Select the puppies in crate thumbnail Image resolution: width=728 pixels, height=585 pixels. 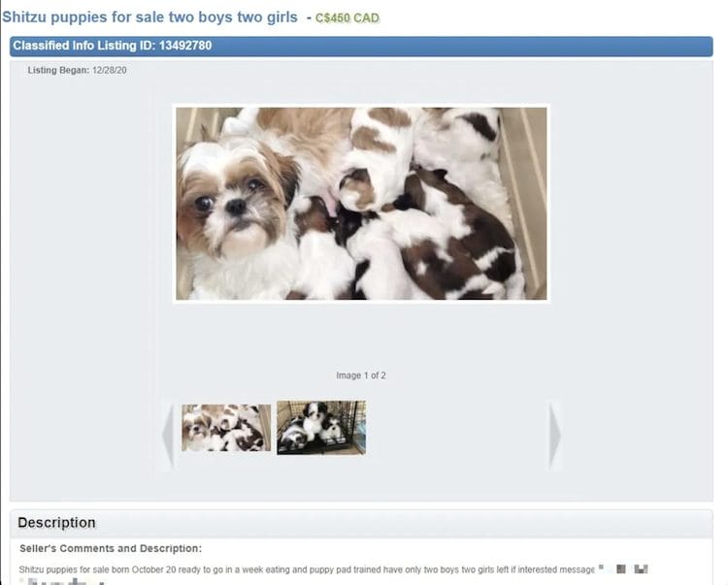coord(321,427)
